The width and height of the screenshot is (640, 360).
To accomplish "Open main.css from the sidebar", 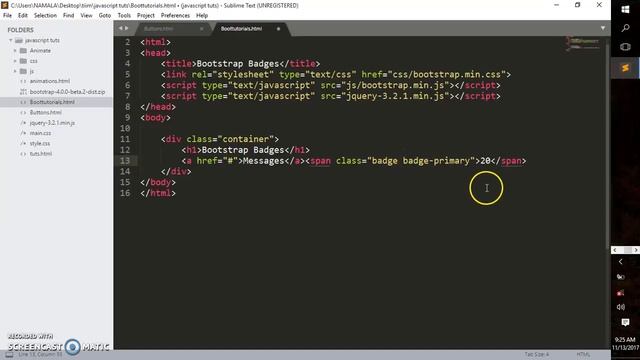I will tap(40, 133).
